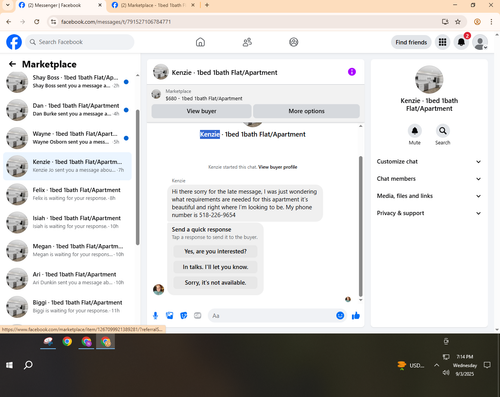Open the View buyer profile link
The height and width of the screenshot is (397, 500).
coord(278,167)
